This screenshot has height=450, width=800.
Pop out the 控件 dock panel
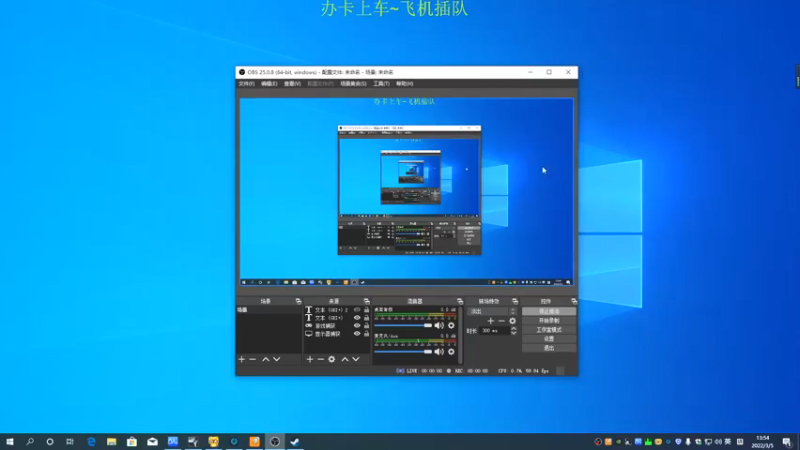(574, 301)
